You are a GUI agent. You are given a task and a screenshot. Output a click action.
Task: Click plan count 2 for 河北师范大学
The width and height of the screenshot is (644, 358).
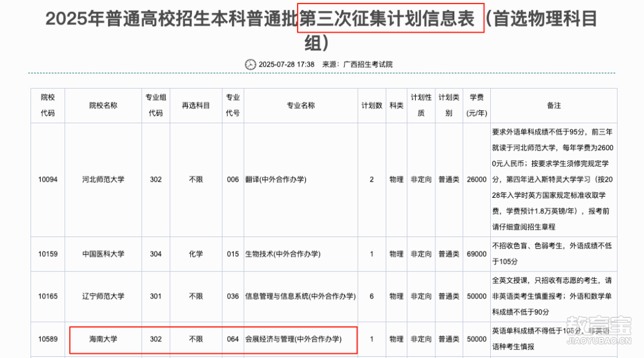[x=371, y=180]
